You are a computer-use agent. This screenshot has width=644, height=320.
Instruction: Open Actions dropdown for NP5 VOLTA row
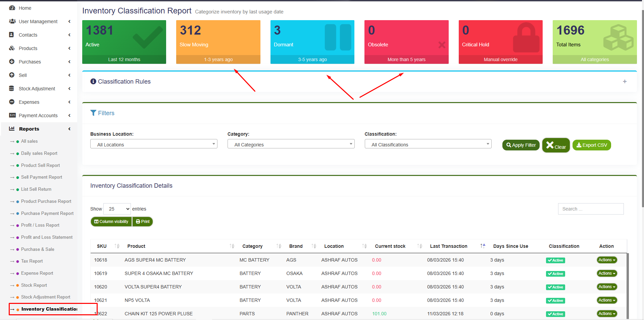click(x=606, y=300)
